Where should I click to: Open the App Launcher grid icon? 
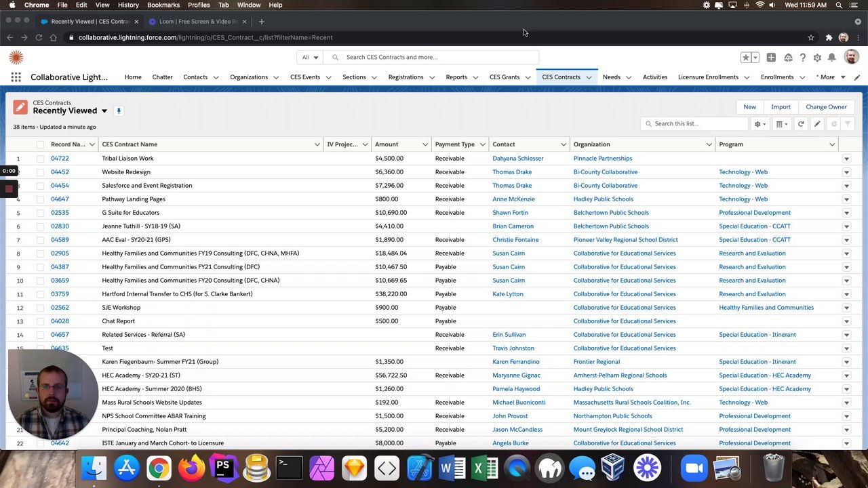point(16,77)
